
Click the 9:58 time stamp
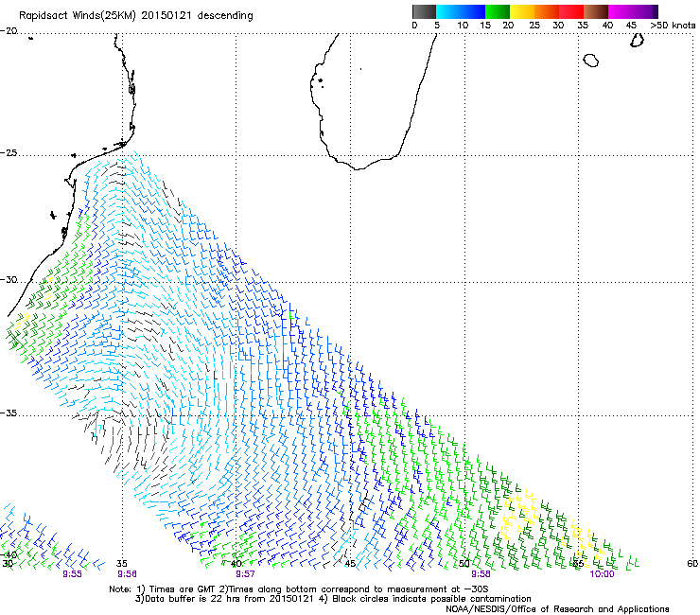pyautogui.click(x=481, y=574)
